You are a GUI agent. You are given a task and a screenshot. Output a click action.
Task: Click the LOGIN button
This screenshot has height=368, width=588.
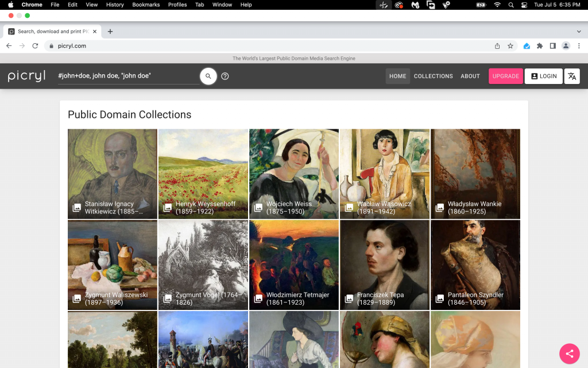(543, 76)
